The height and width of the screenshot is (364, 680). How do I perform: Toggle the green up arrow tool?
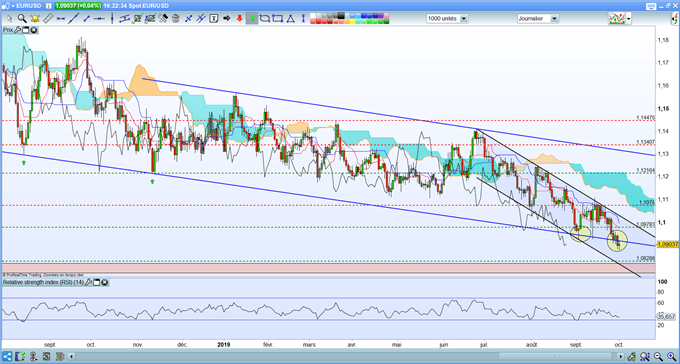tap(252, 18)
